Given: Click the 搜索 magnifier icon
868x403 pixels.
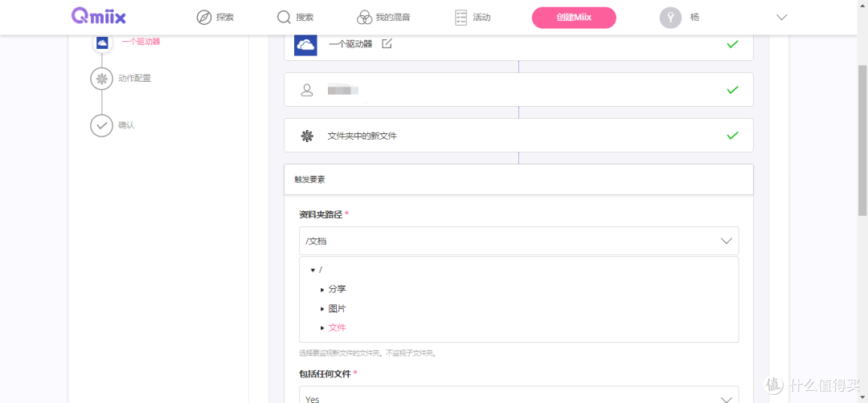Looking at the screenshot, I should (284, 18).
